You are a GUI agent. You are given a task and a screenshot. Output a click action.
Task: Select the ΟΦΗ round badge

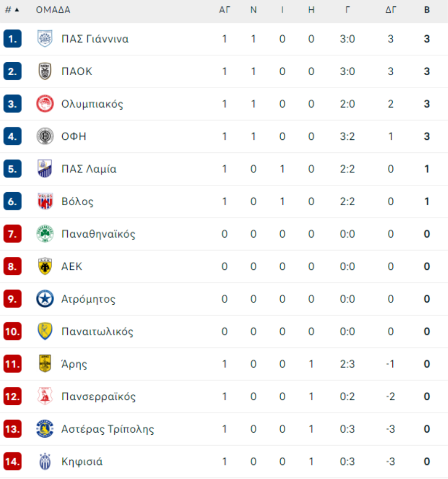45,136
